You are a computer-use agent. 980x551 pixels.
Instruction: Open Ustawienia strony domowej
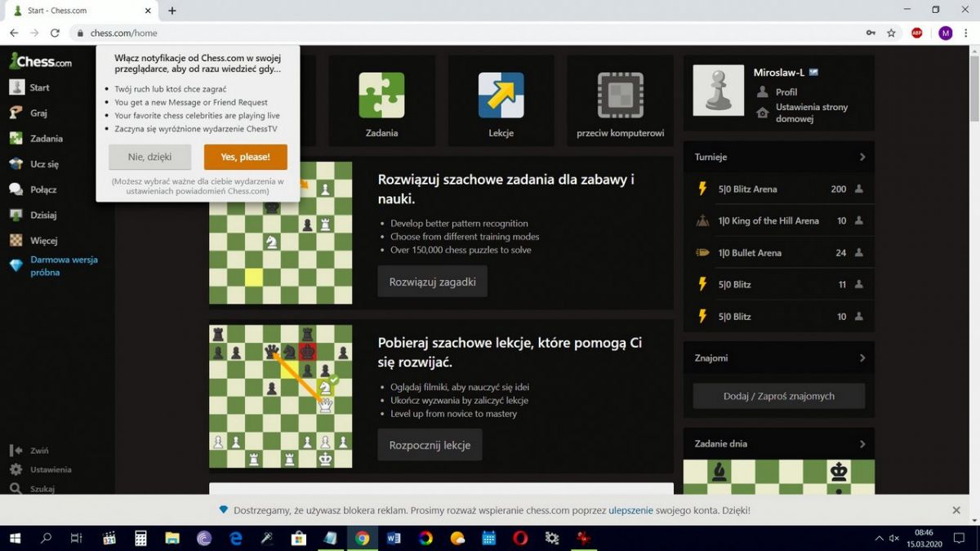[812, 113]
